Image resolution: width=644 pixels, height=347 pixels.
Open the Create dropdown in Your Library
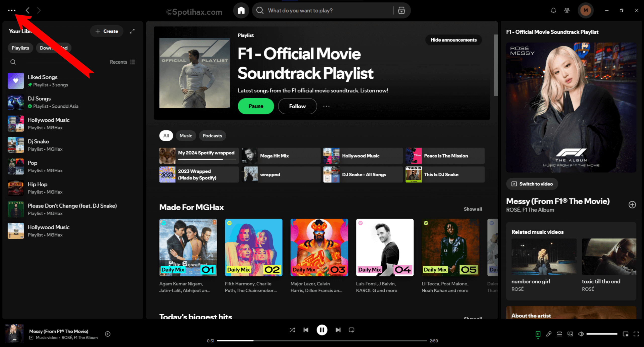point(107,31)
